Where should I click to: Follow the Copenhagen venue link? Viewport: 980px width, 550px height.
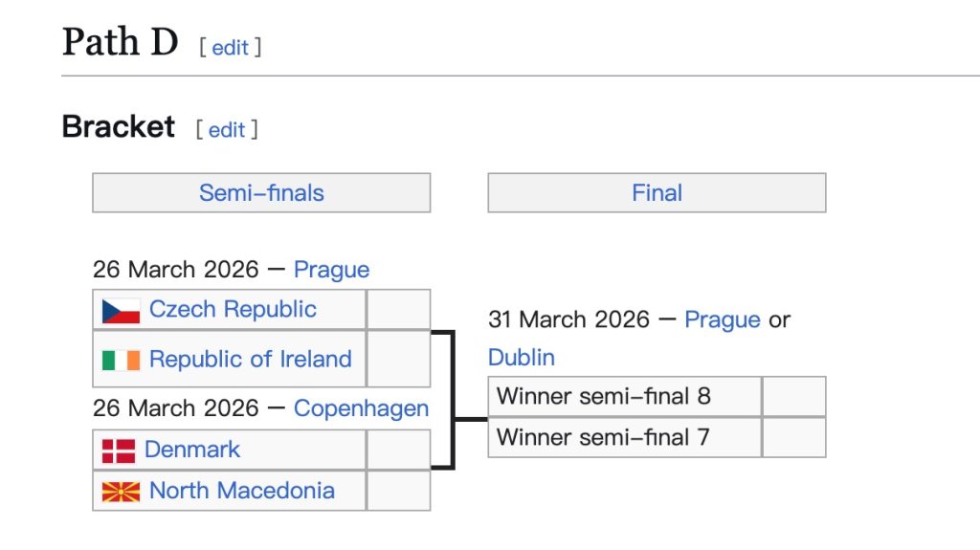[361, 408]
